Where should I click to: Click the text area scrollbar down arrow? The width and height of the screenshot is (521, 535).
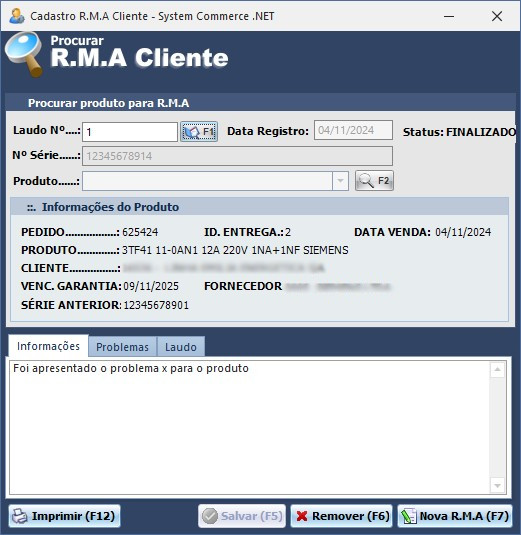click(497, 485)
